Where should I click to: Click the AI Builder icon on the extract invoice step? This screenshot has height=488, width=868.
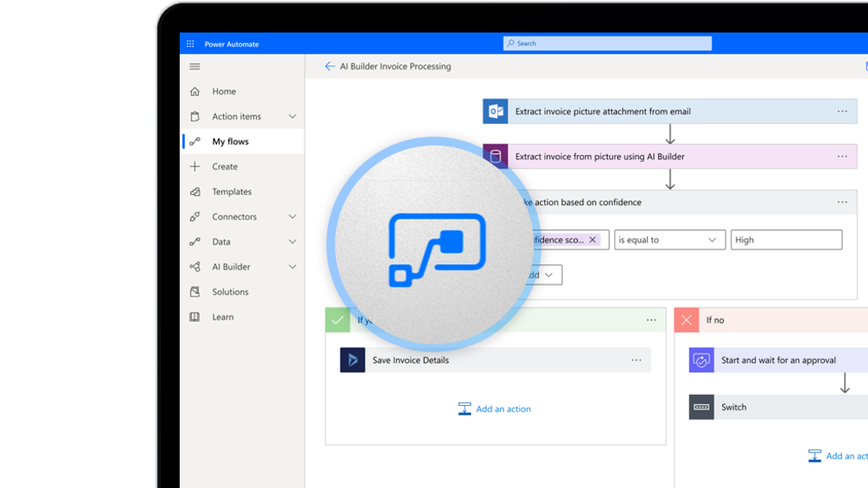(494, 157)
